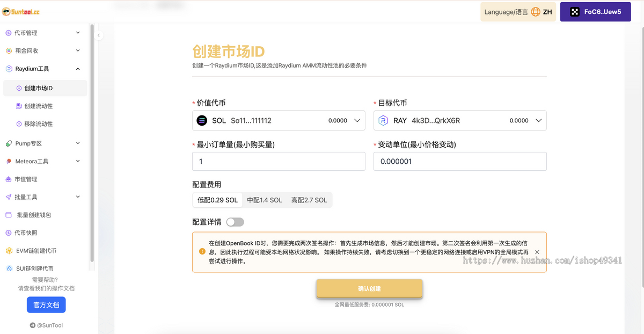Open the Language/语言 ZH selector
The width and height of the screenshot is (644, 334).
pyautogui.click(x=518, y=12)
